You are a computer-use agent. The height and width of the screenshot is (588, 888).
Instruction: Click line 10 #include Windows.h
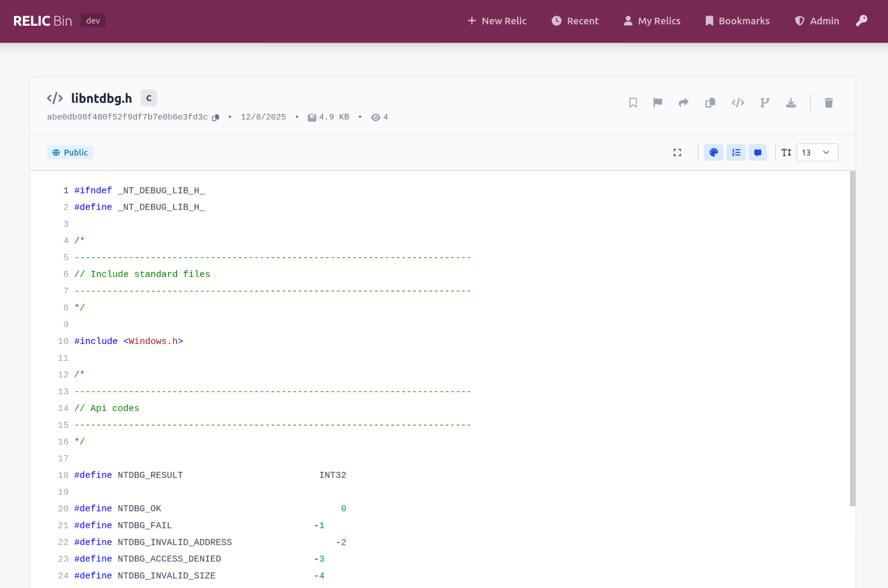coord(128,341)
